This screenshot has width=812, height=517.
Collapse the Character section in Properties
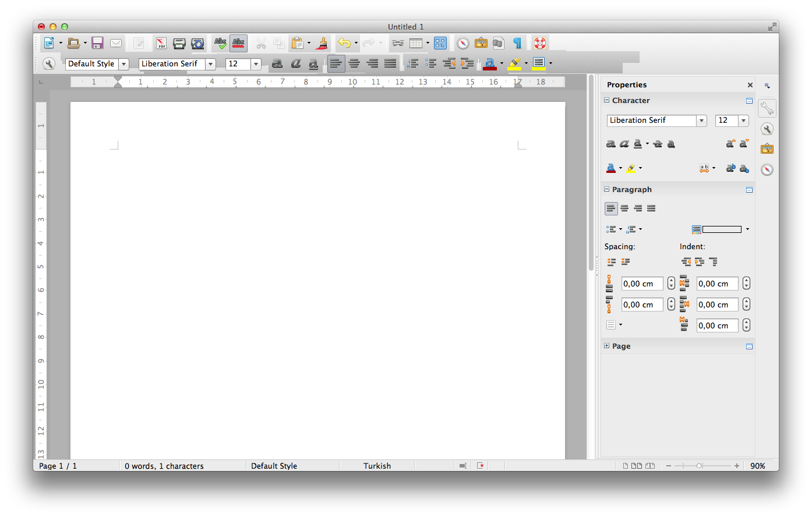pos(606,100)
